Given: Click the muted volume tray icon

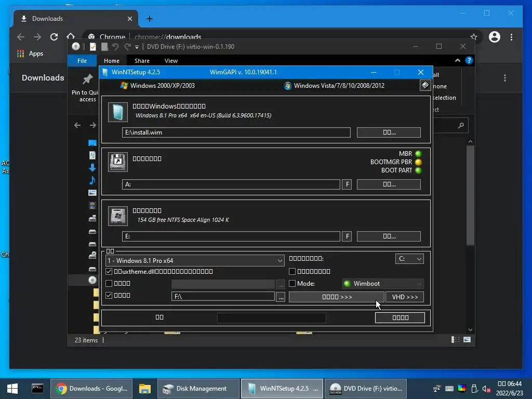Looking at the screenshot, I should (486, 389).
